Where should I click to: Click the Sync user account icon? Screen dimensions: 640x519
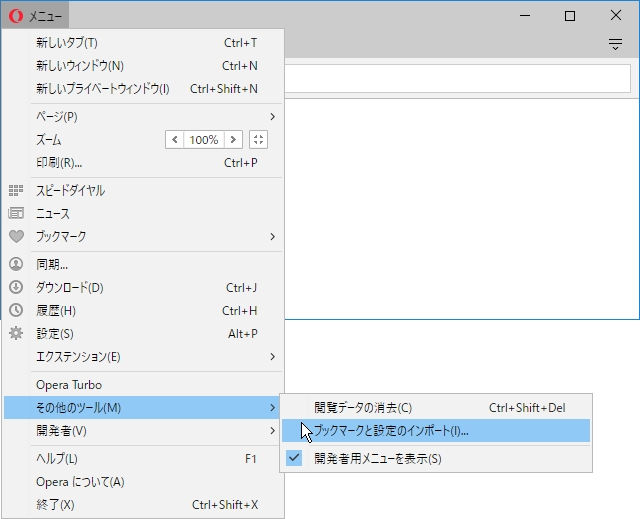click(x=16, y=264)
